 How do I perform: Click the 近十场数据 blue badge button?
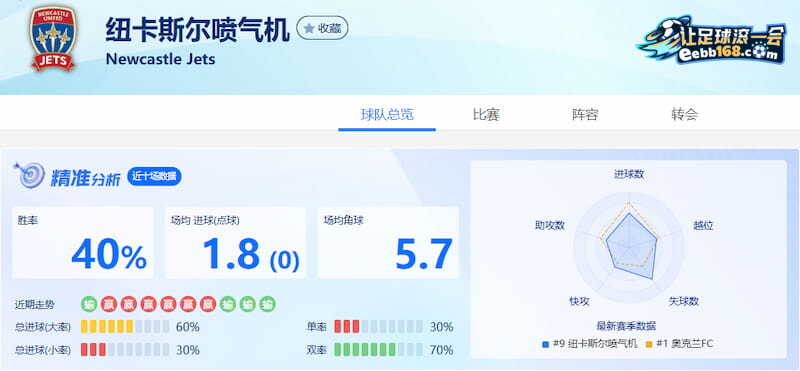[154, 177]
